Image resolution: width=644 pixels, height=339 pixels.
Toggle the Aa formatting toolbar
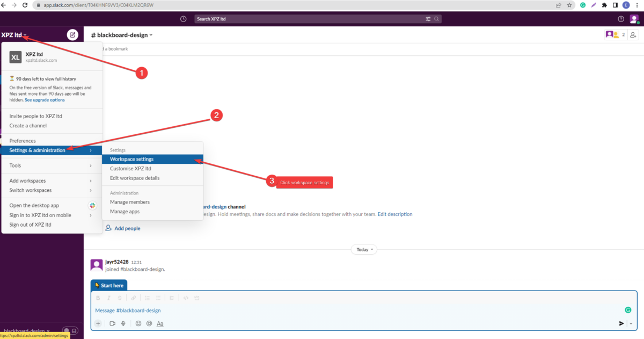click(160, 323)
